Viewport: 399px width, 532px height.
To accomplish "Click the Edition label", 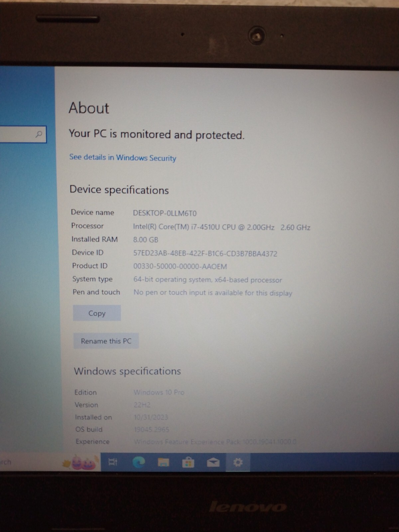I will tap(85, 392).
